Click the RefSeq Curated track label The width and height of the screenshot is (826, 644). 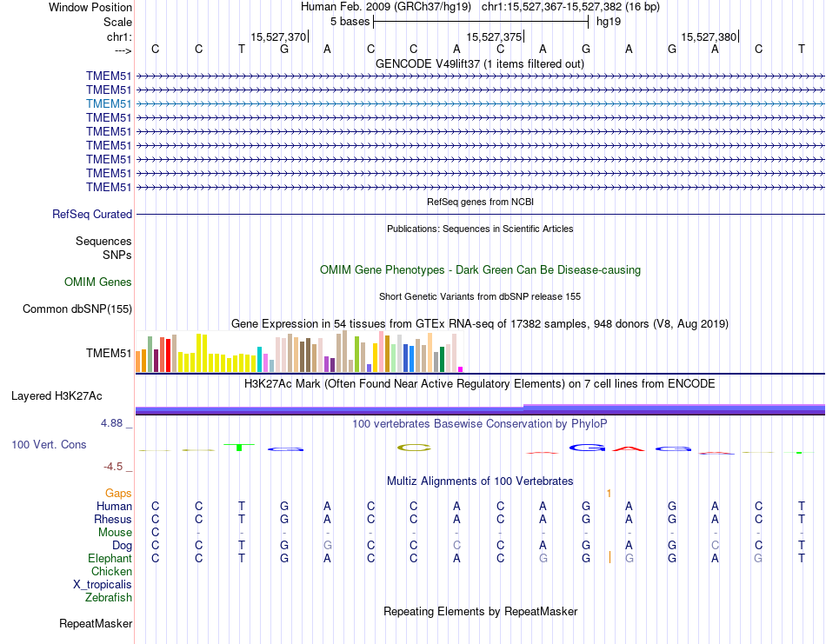(x=92, y=215)
